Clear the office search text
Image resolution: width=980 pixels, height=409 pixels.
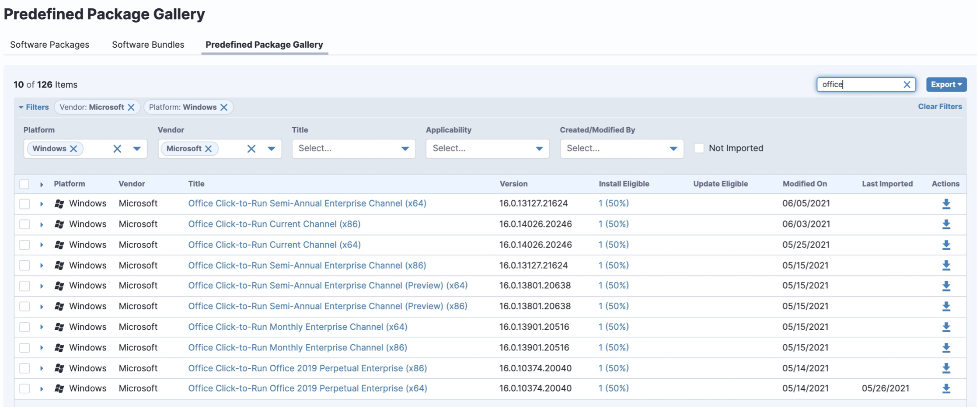tap(907, 84)
